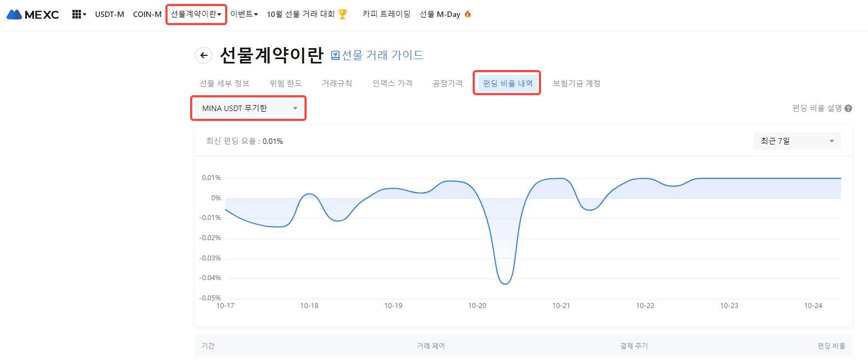Click the trophy icon for futures competition
868x360 pixels.
pyautogui.click(x=343, y=14)
